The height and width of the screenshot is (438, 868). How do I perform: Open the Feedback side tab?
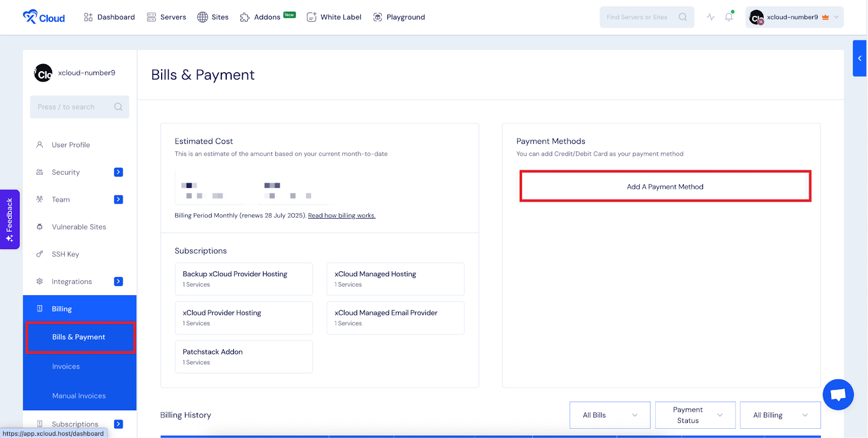(x=10, y=219)
